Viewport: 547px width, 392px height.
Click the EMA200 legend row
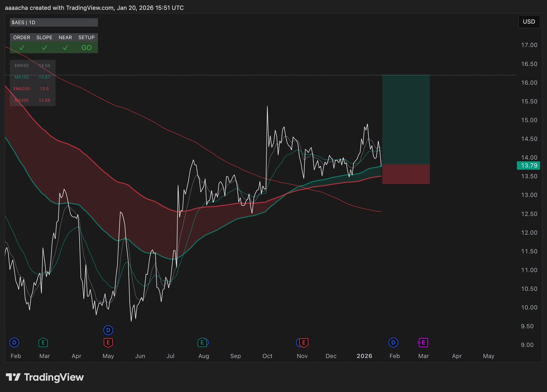click(x=33, y=88)
